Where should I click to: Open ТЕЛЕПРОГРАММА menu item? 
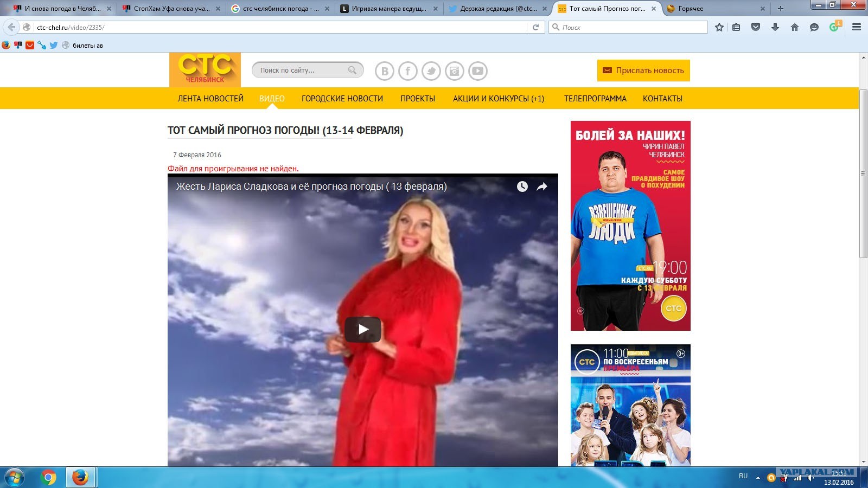point(595,99)
